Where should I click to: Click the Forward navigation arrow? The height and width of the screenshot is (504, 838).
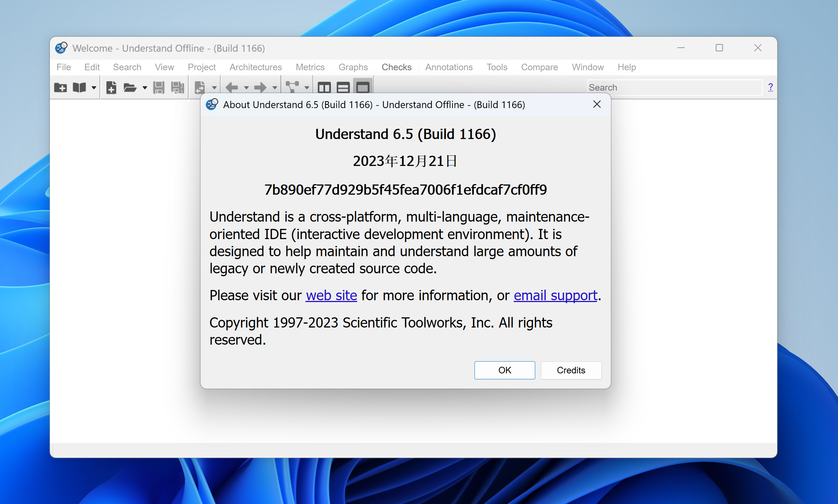pyautogui.click(x=260, y=87)
